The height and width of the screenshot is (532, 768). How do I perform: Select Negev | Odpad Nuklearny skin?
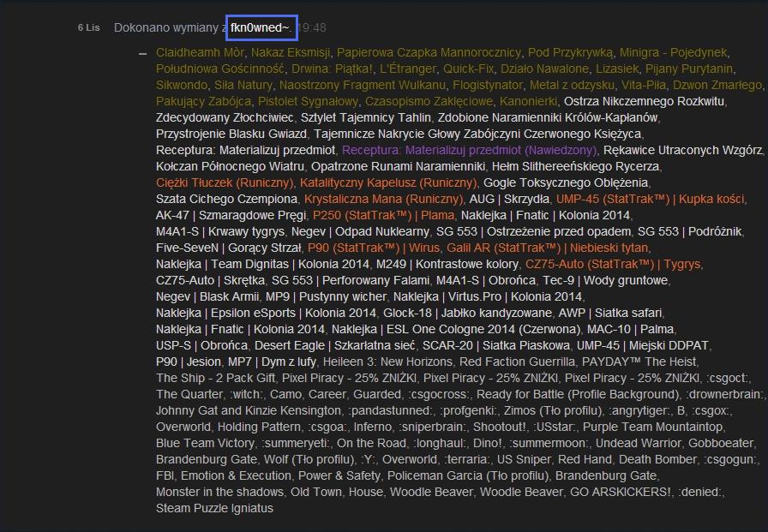[x=361, y=231]
